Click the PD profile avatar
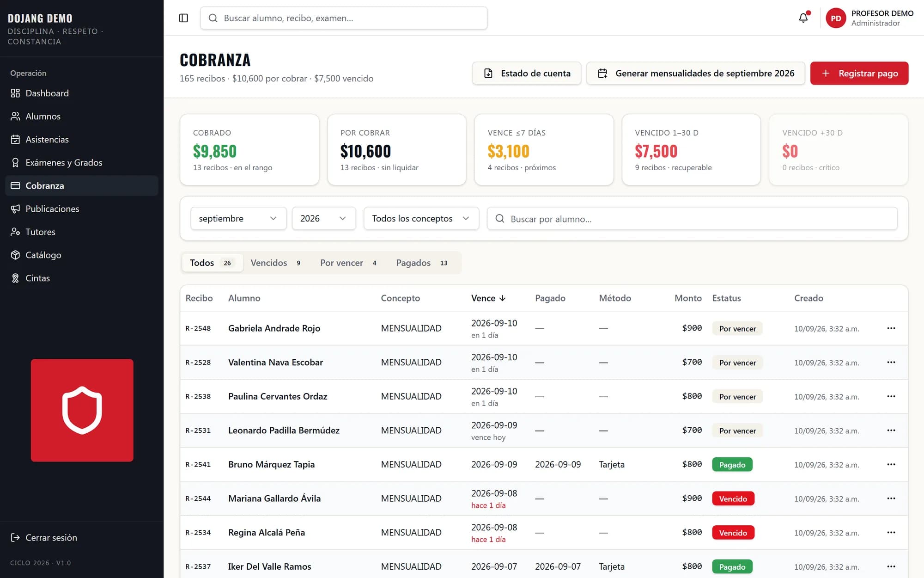 click(x=836, y=18)
